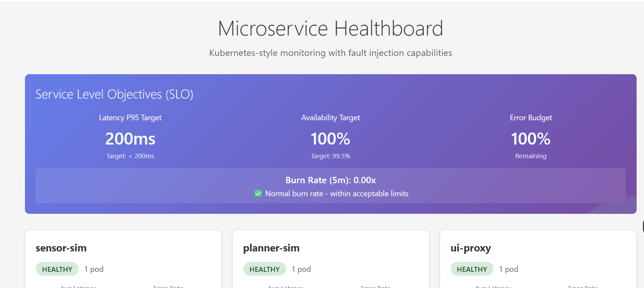Click the Error Budget 100% value

click(531, 139)
